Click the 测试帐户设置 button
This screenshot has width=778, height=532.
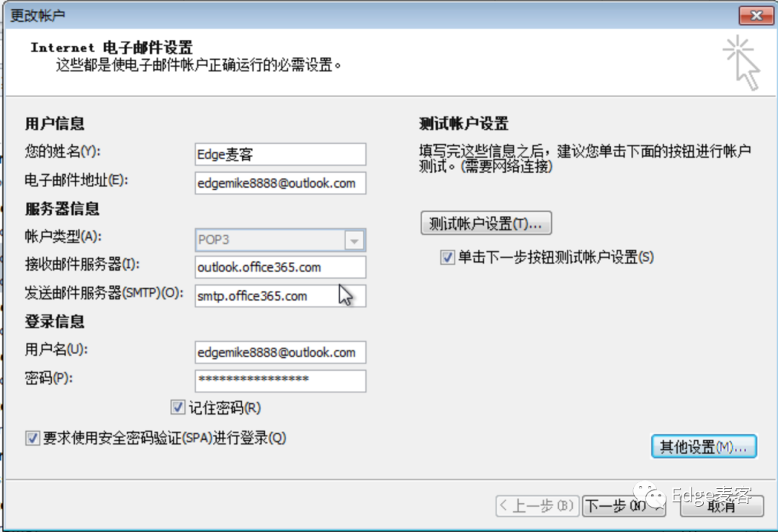tap(486, 223)
